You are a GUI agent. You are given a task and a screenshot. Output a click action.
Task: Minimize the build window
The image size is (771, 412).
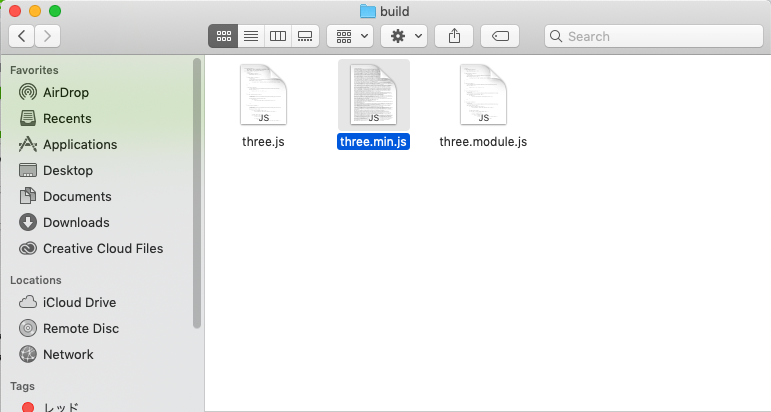pyautogui.click(x=35, y=11)
